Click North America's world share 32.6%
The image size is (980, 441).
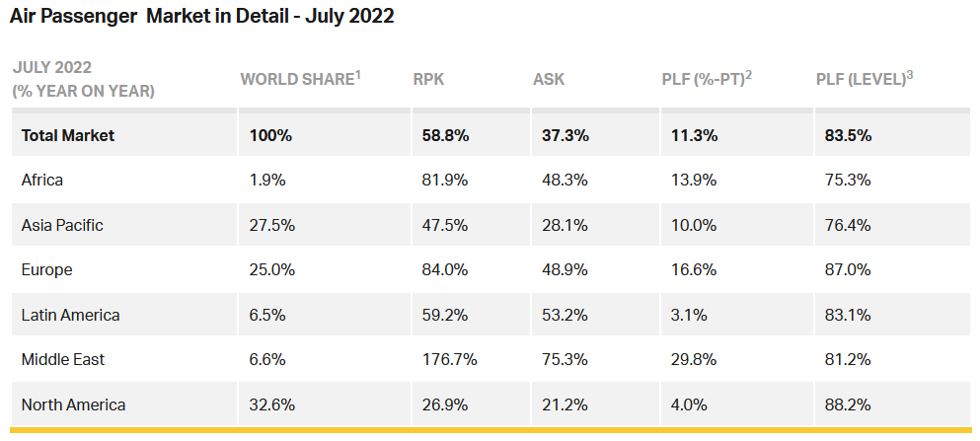(271, 404)
